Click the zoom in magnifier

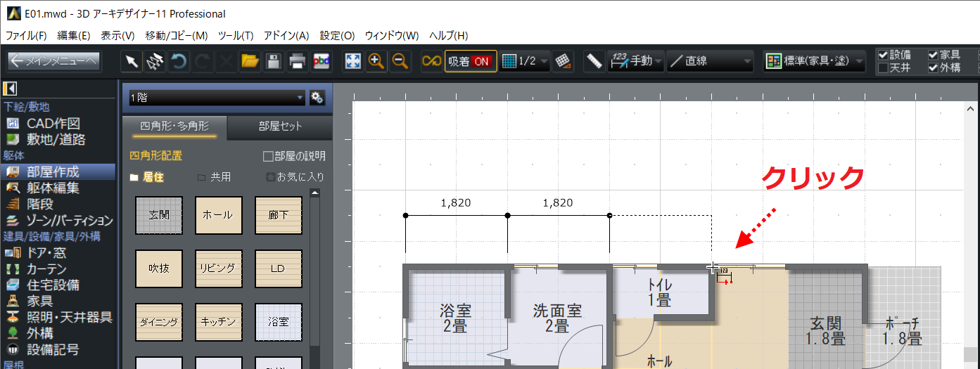coord(376,61)
